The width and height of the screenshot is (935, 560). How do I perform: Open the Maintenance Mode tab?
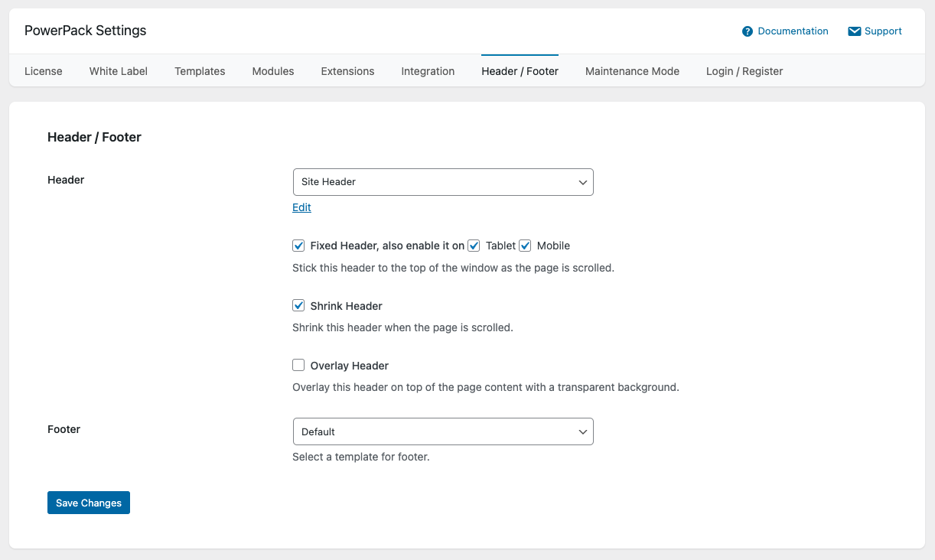tap(632, 71)
